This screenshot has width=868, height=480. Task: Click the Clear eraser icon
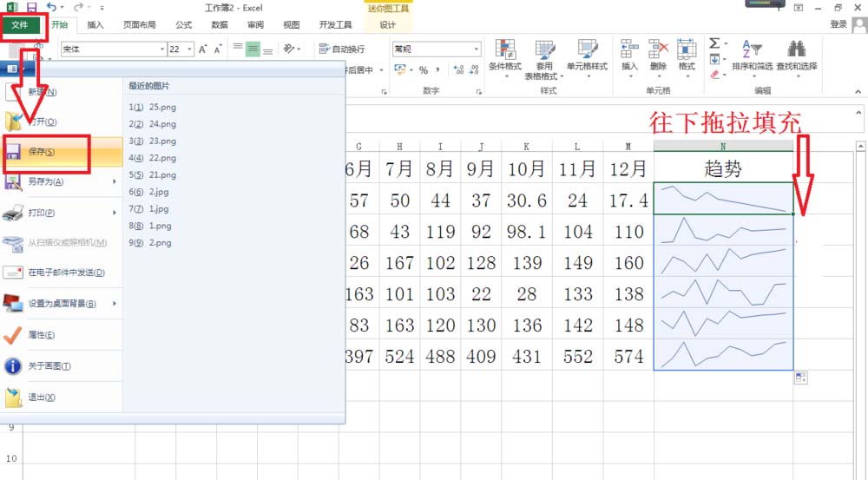point(714,74)
